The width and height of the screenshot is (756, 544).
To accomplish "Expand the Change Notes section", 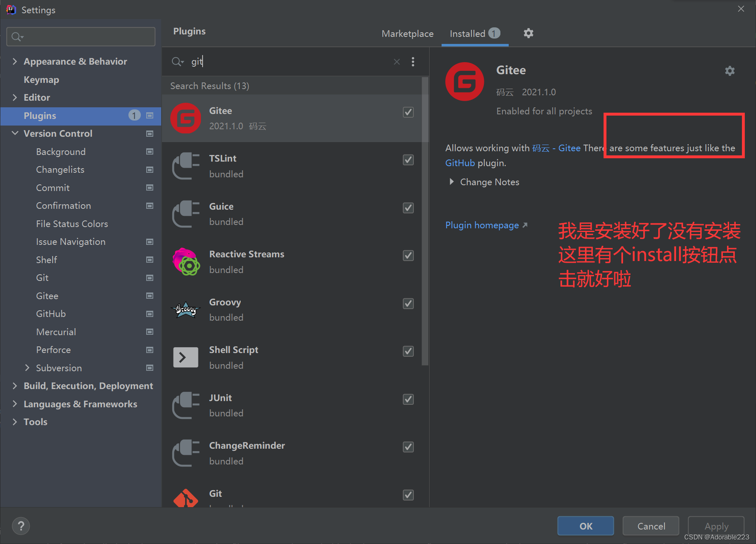I will click(452, 182).
